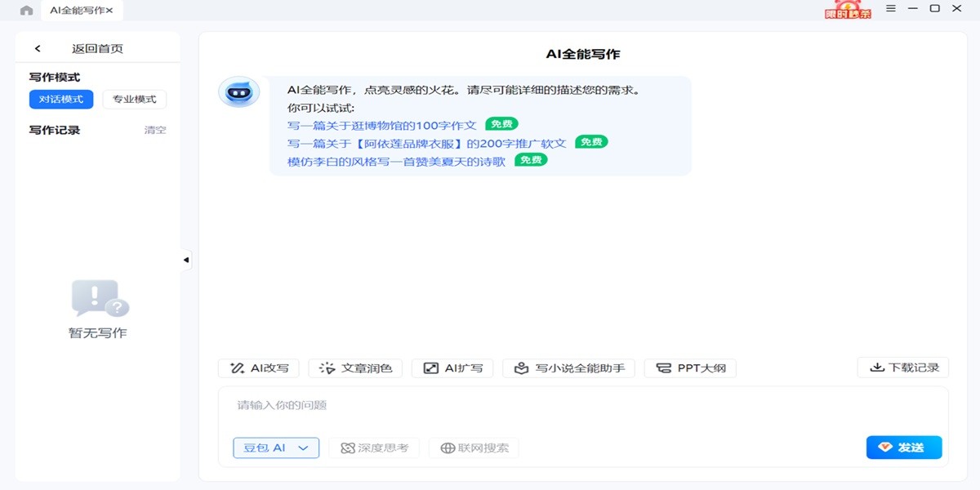Click the question input field
Viewport: 980px width, 490px height.
coord(490,404)
